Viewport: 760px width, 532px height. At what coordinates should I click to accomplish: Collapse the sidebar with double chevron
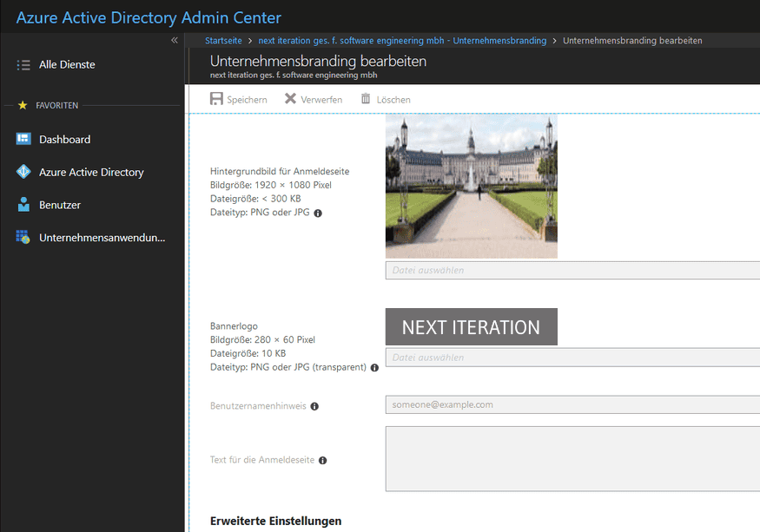175,40
